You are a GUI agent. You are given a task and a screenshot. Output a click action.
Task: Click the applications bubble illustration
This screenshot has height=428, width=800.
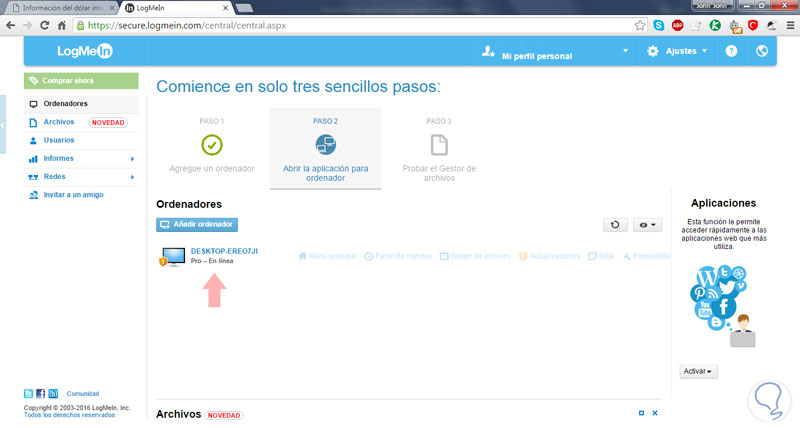click(x=723, y=306)
